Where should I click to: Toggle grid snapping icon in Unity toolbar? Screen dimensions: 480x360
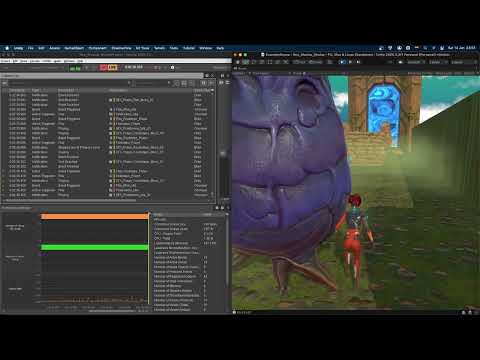pyautogui.click(x=330, y=62)
